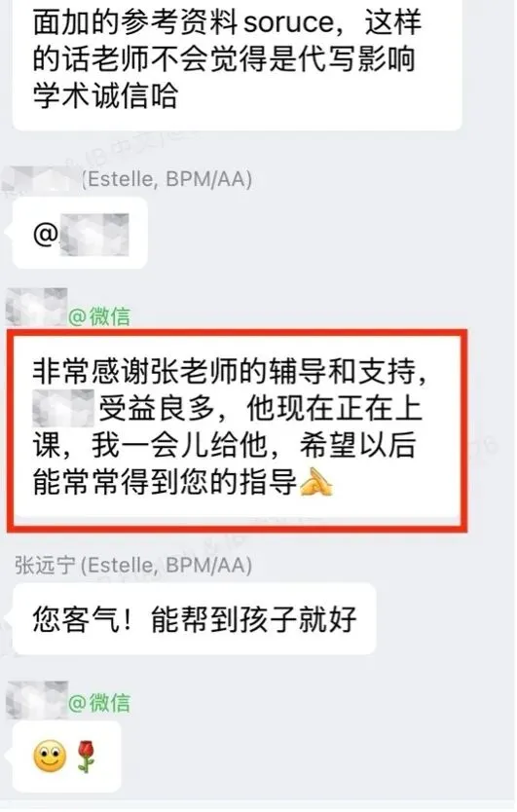Open blurred avatar beside top Estelle name
Image resolution: width=517 pixels, height=812 pixels.
(39, 180)
